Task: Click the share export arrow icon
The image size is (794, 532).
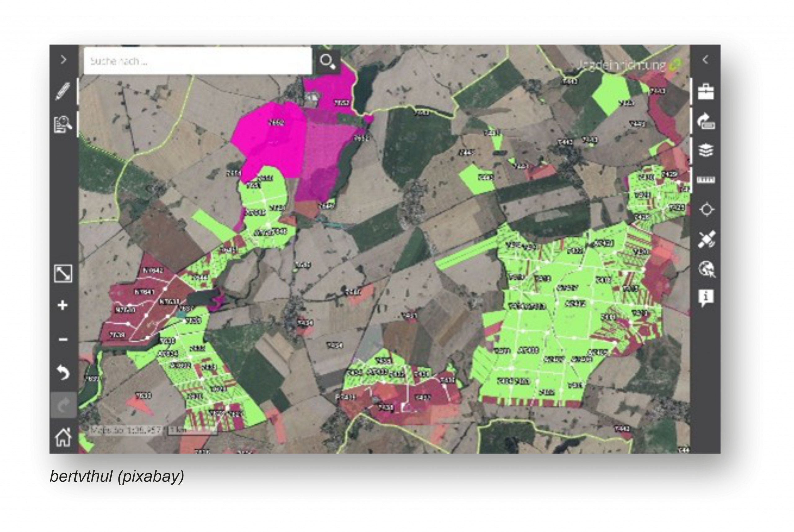Action: (x=706, y=122)
